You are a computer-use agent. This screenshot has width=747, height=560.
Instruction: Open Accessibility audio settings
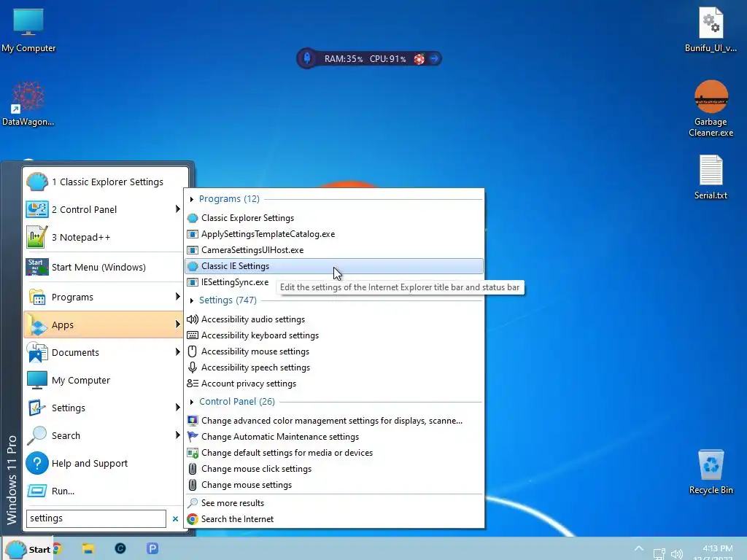(334, 319)
